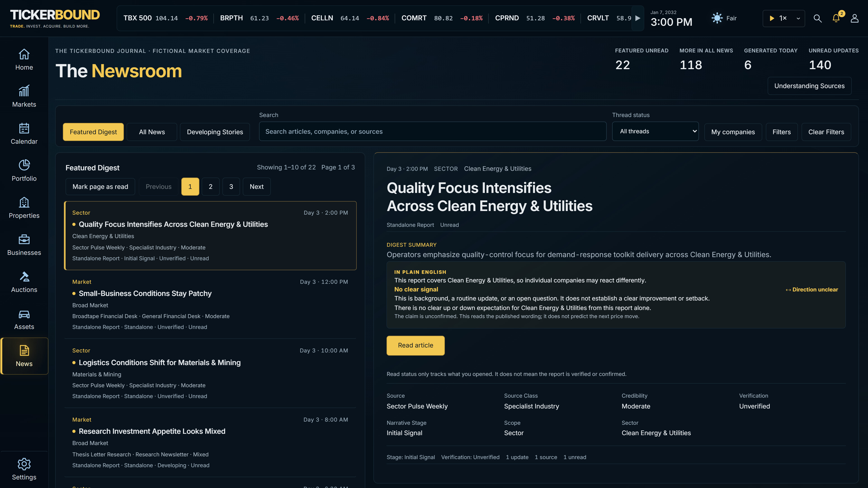This screenshot has width=868, height=488.
Task: Open the All threads status dropdown
Action: point(655,131)
